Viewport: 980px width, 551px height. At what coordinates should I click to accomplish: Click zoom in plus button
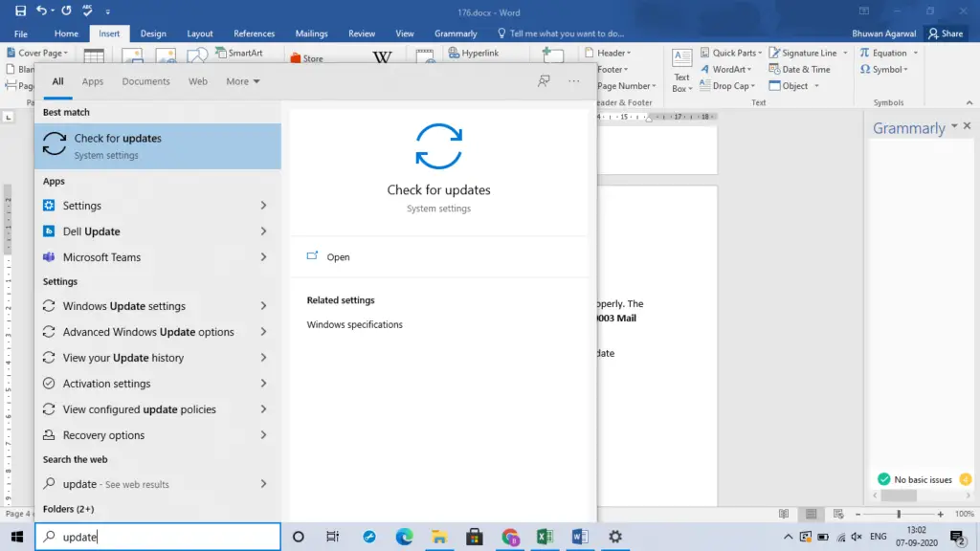[940, 514]
